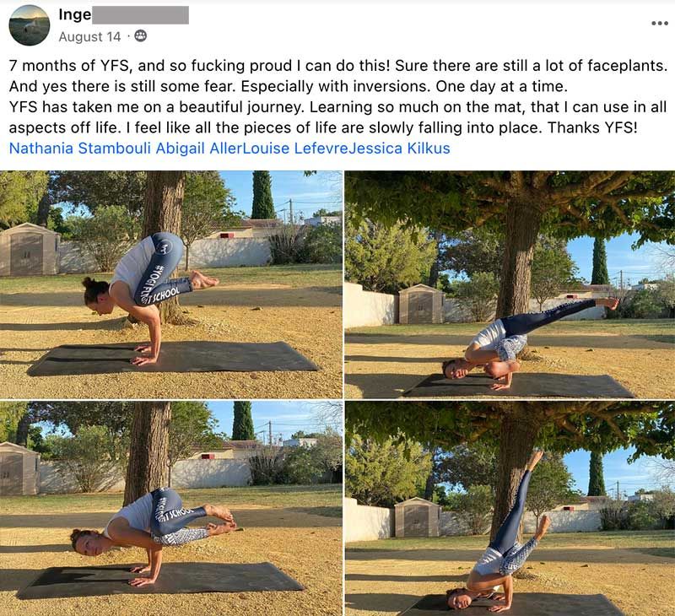Image resolution: width=675 pixels, height=616 pixels.
Task: Click the garden shed in the top-right photo
Action: [x=421, y=304]
